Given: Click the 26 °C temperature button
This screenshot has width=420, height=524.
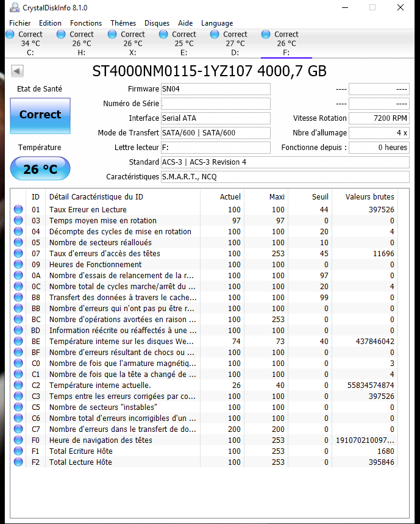Looking at the screenshot, I should [x=40, y=169].
